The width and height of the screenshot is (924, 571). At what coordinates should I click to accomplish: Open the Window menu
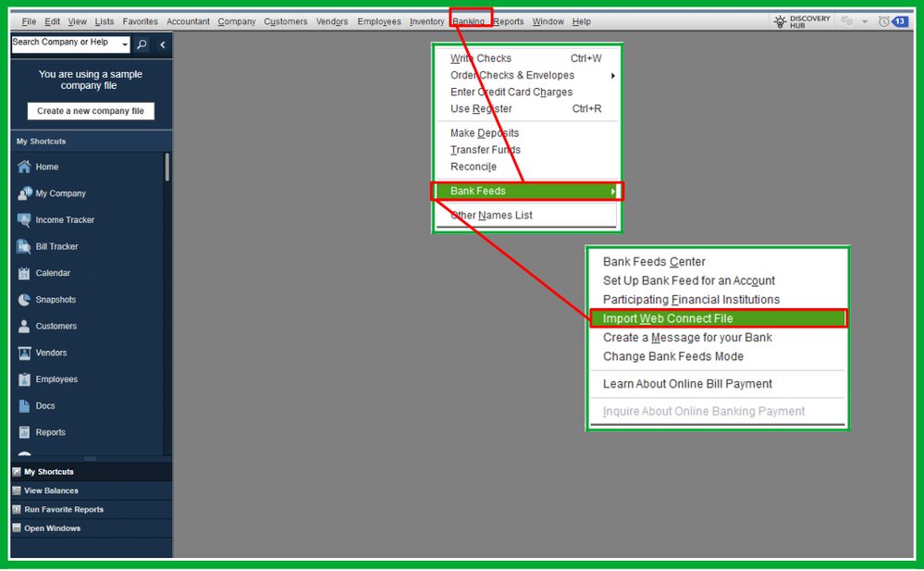tap(548, 22)
